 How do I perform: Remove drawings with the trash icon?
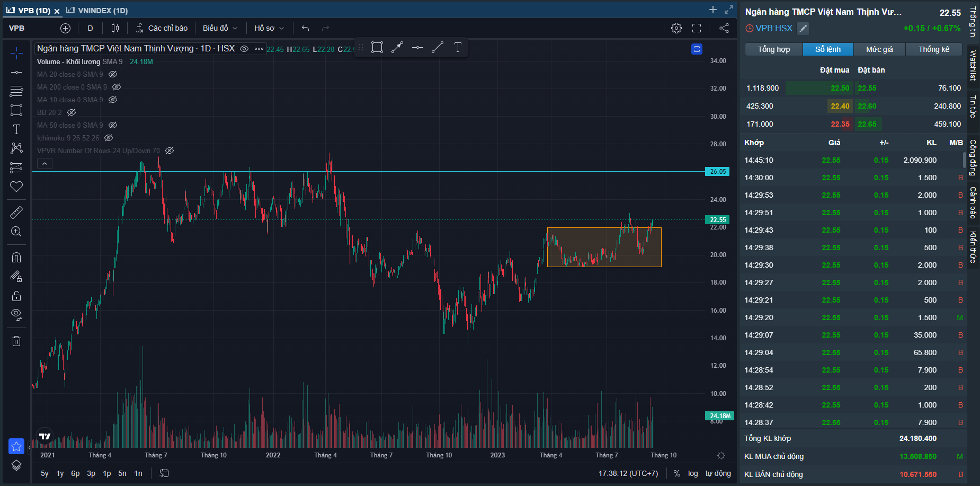point(16,341)
